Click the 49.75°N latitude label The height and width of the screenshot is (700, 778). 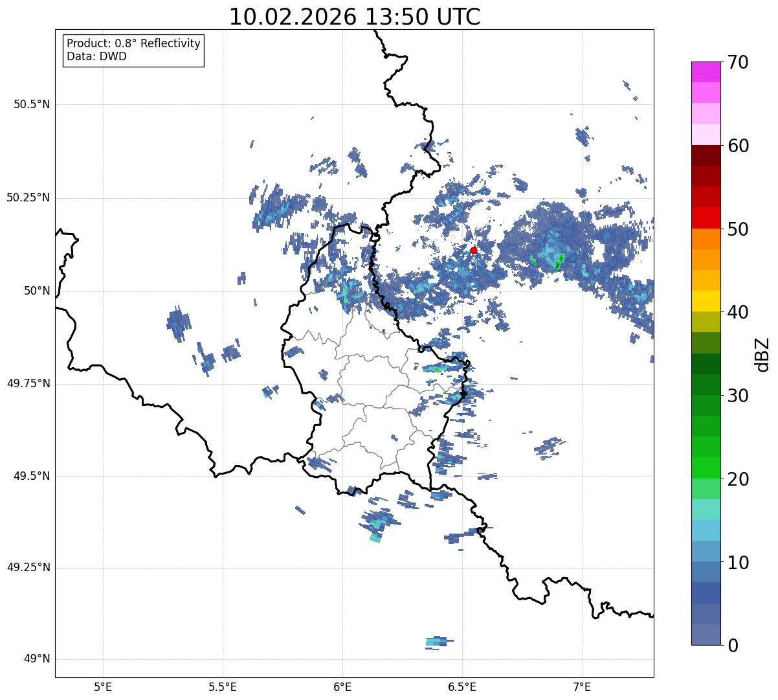(x=28, y=383)
